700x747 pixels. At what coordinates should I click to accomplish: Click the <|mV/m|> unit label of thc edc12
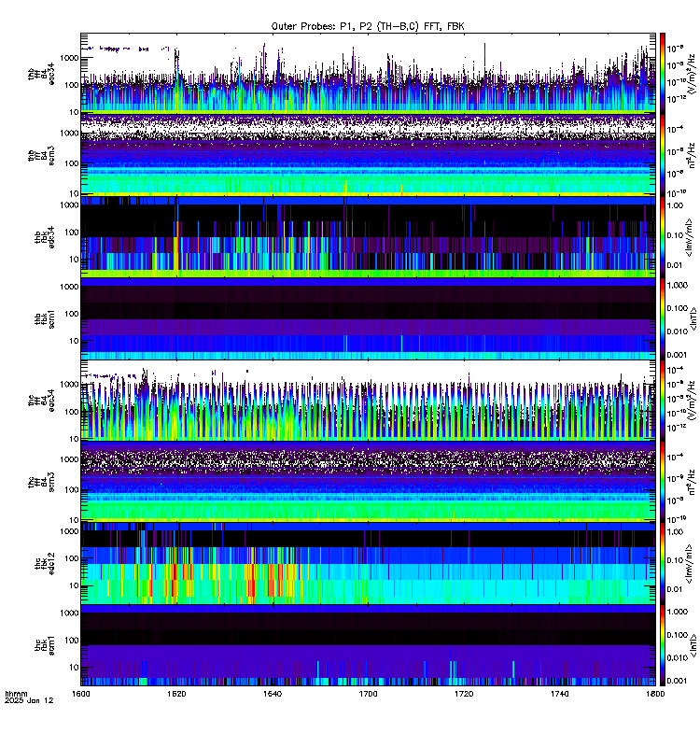pos(689,564)
